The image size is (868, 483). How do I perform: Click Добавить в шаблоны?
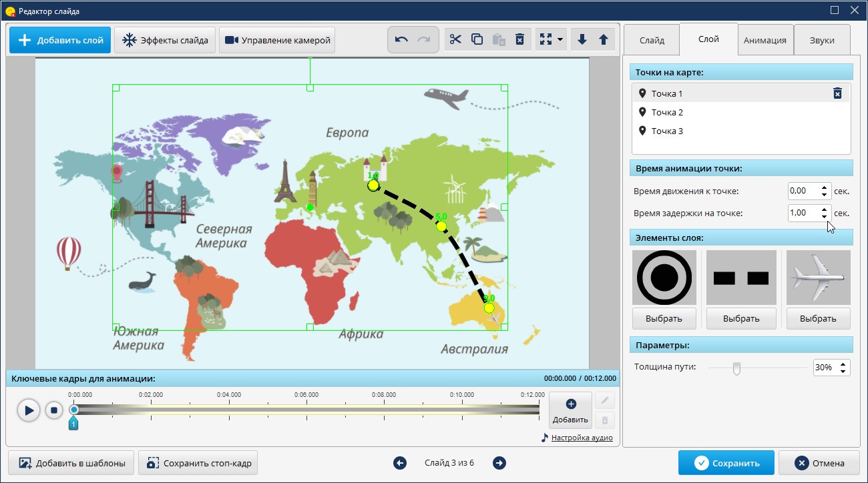pyautogui.click(x=71, y=463)
